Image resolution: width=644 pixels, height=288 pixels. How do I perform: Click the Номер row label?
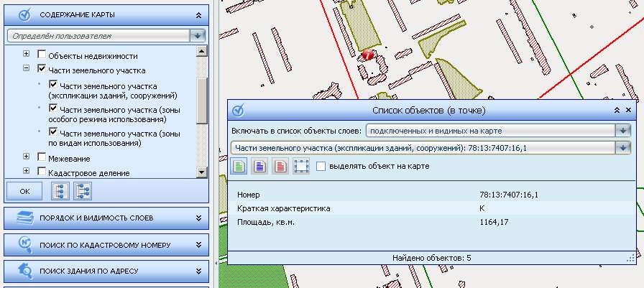(x=249, y=195)
